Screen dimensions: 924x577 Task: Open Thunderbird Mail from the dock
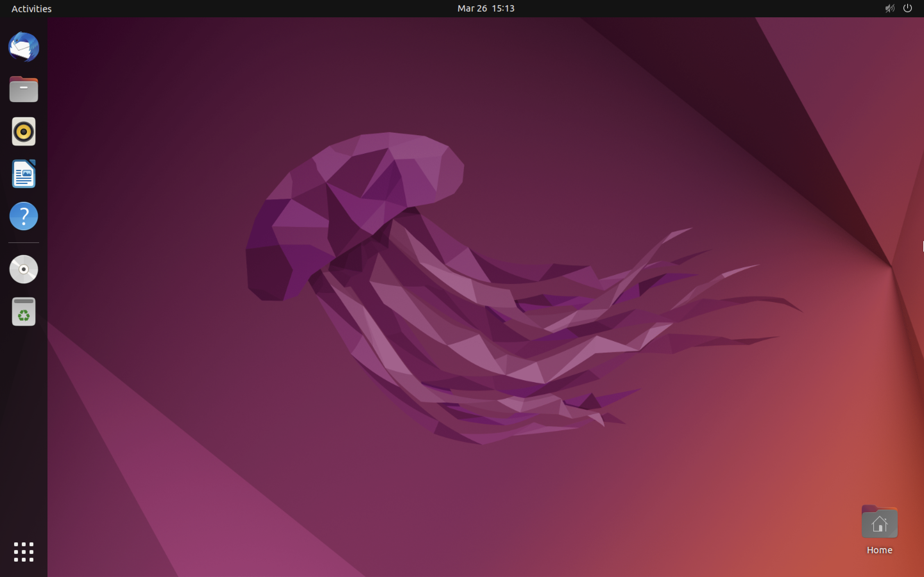click(x=24, y=47)
